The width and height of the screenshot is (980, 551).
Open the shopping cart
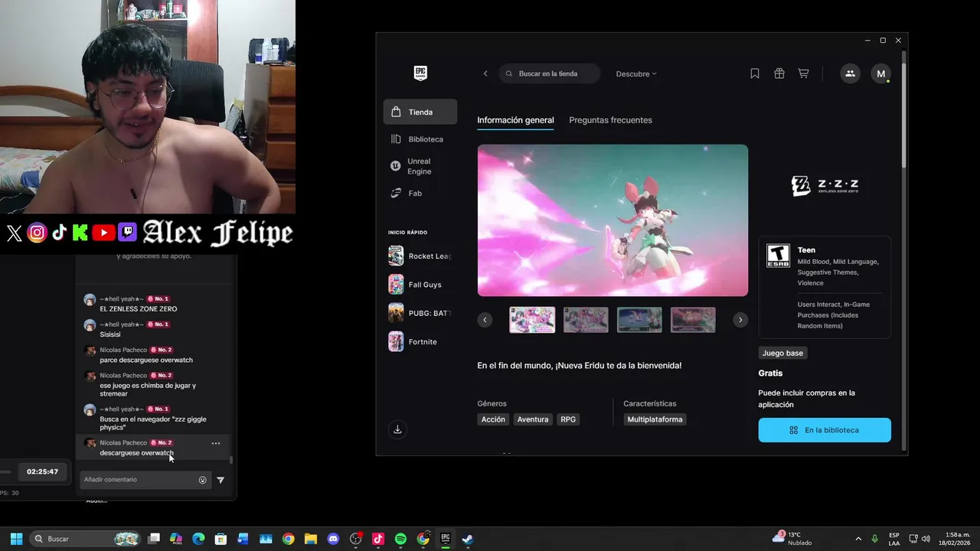click(803, 73)
